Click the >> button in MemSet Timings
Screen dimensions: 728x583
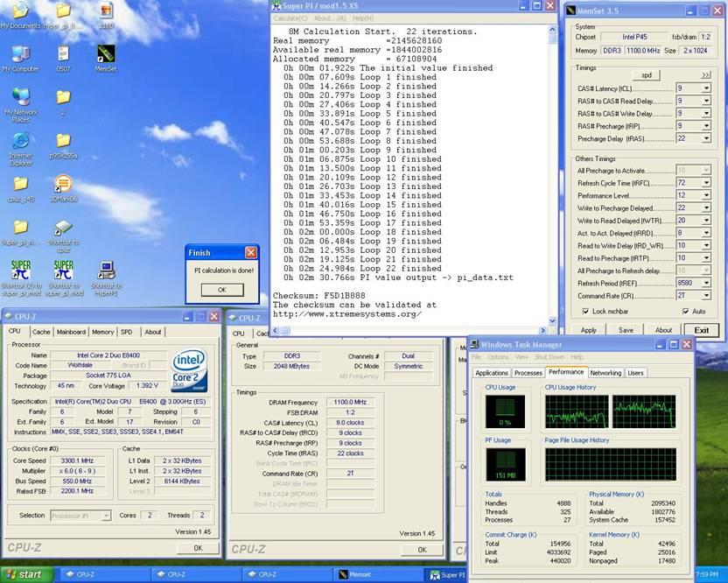click(x=706, y=74)
